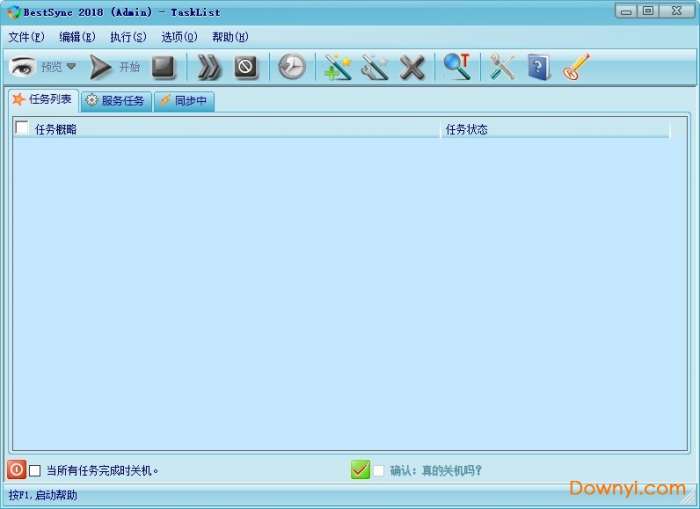Screen dimensions: 700x509
Task: Click the edit task wrench icon
Action: [x=375, y=67]
